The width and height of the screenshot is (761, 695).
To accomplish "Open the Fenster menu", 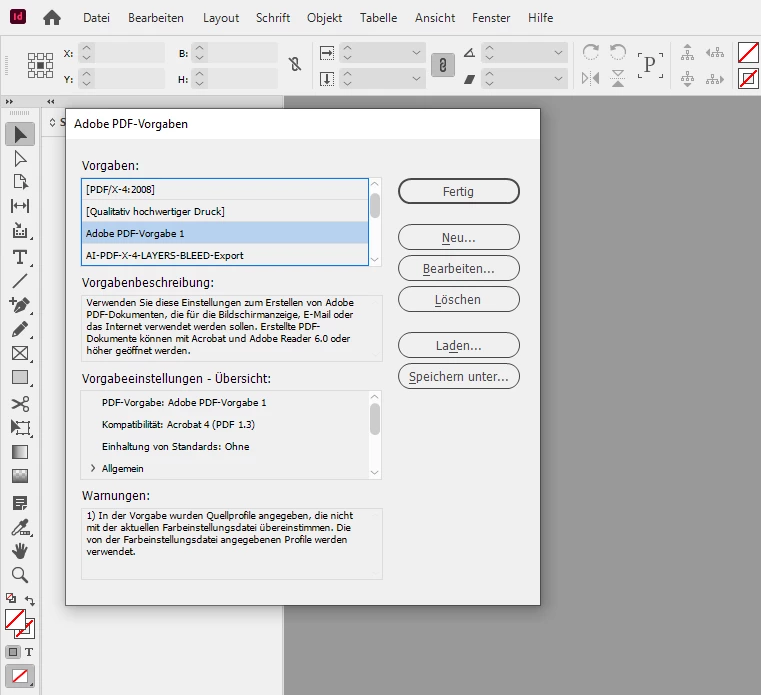I will tap(491, 18).
